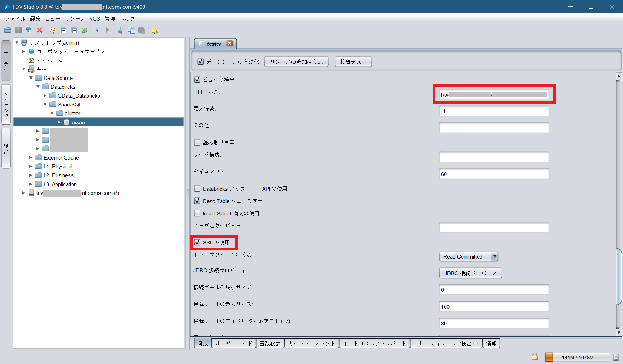Viewport: 623px width, 364px height.
Task: Click the blue back arrow toolbar icon
Action: click(x=97, y=30)
